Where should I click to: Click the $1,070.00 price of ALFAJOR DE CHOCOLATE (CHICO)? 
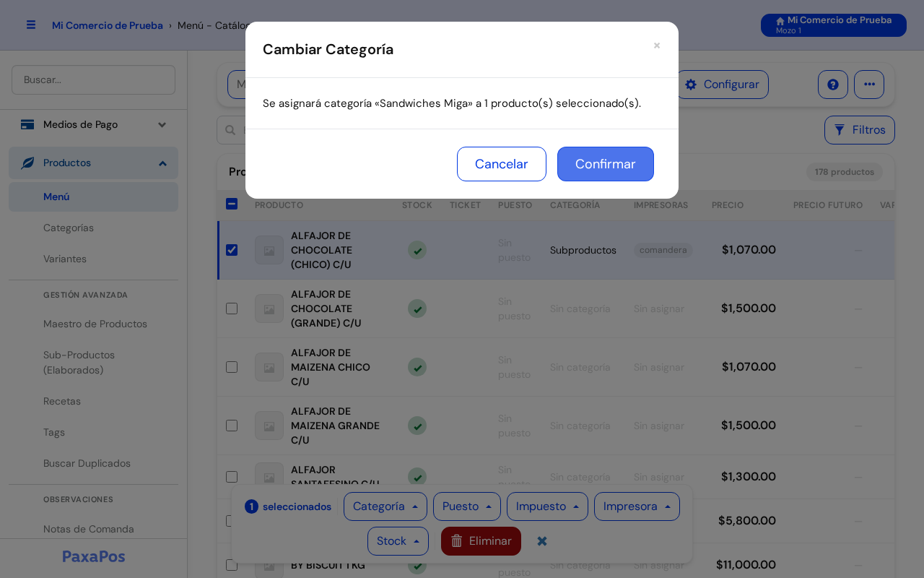tap(749, 250)
